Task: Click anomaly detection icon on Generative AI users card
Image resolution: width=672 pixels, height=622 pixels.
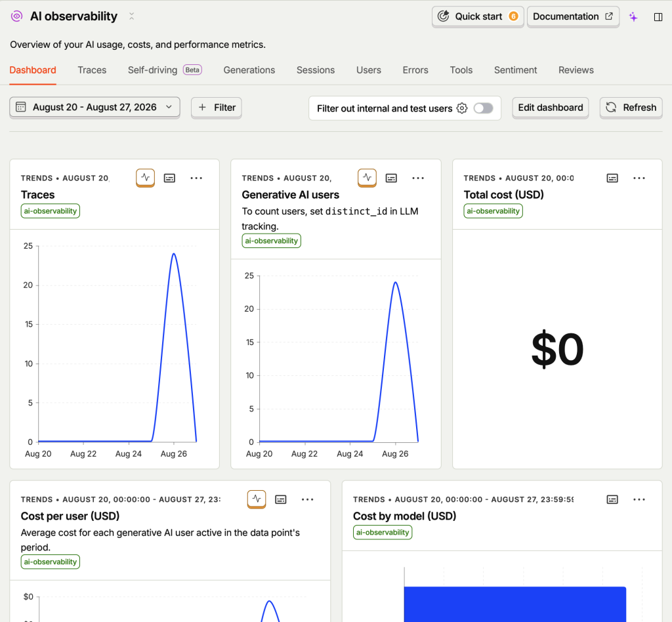Action: pos(367,178)
